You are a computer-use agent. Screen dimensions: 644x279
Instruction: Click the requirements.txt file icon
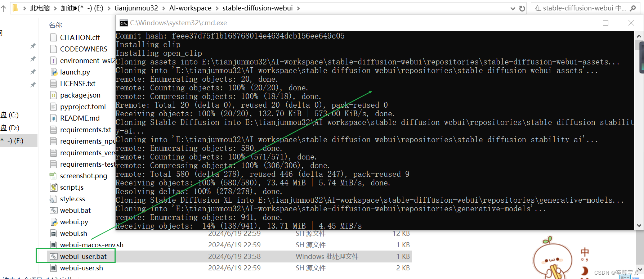point(54,130)
